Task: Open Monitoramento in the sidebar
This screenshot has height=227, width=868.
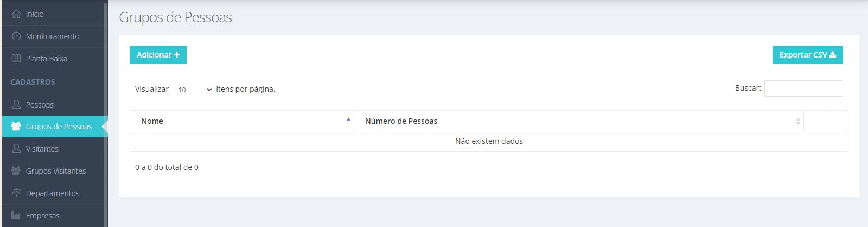Action: tap(53, 36)
